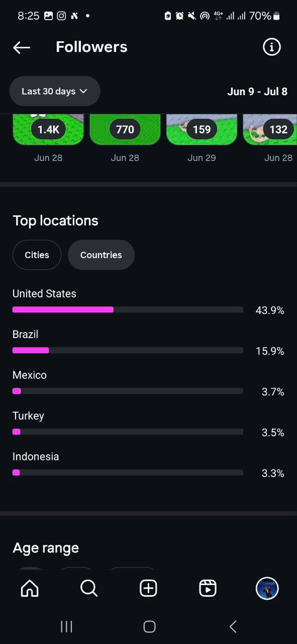Tap the Android system back chevron
This screenshot has height=644, width=297.
(233, 626)
